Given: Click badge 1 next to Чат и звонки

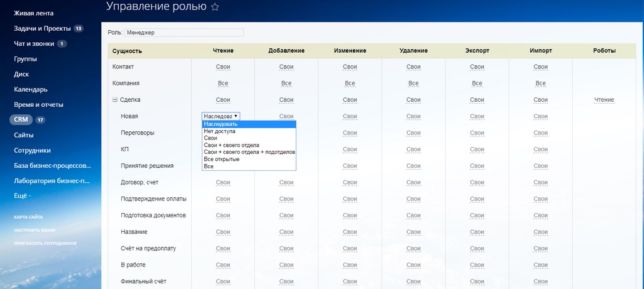Looking at the screenshot, I should tap(62, 44).
